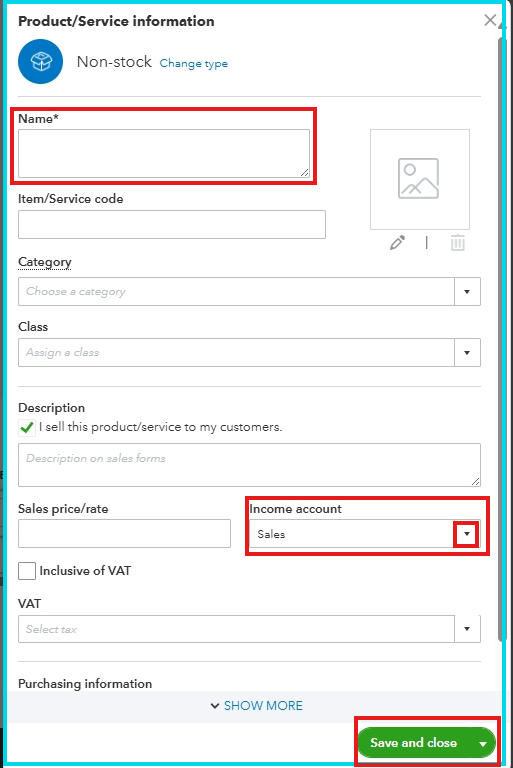
Task: Click the panel's vertical scrollbar
Action: click(x=501, y=338)
